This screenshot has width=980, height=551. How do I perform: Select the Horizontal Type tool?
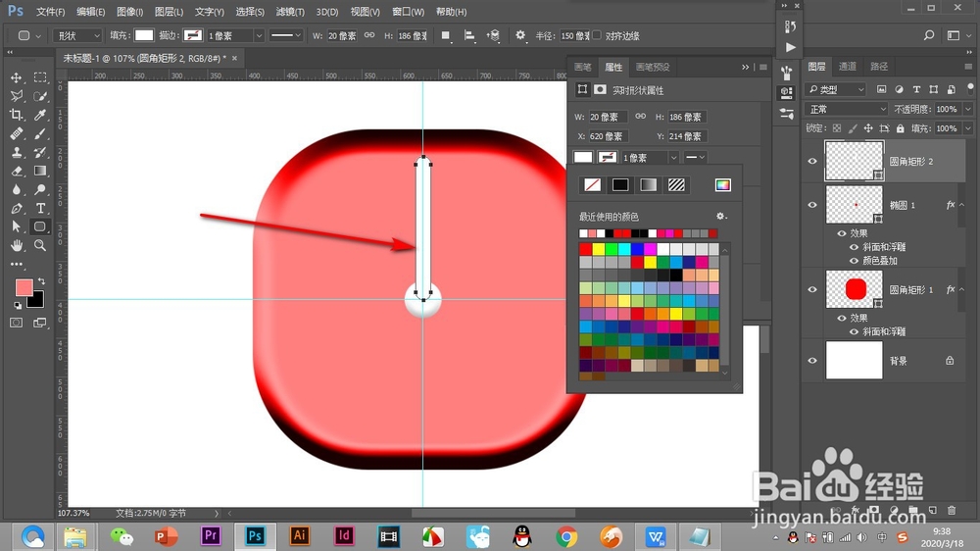point(40,209)
